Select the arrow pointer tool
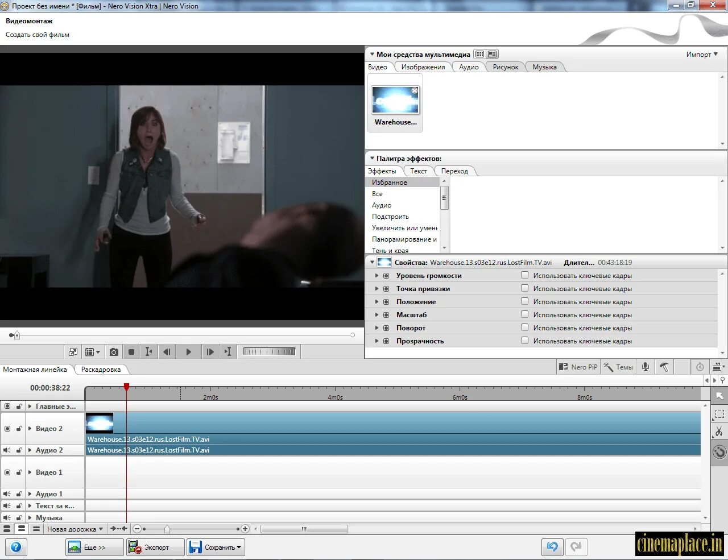The height and width of the screenshot is (560, 728). 719,396
